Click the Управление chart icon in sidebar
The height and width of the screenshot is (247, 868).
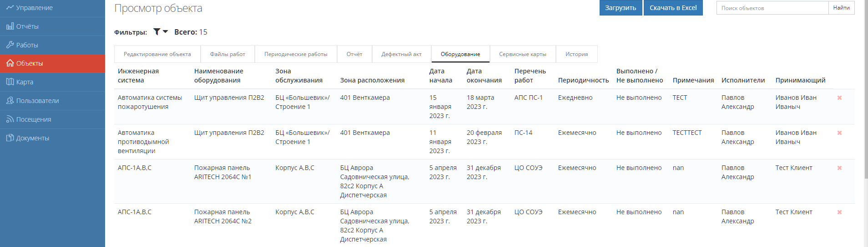tap(10, 8)
